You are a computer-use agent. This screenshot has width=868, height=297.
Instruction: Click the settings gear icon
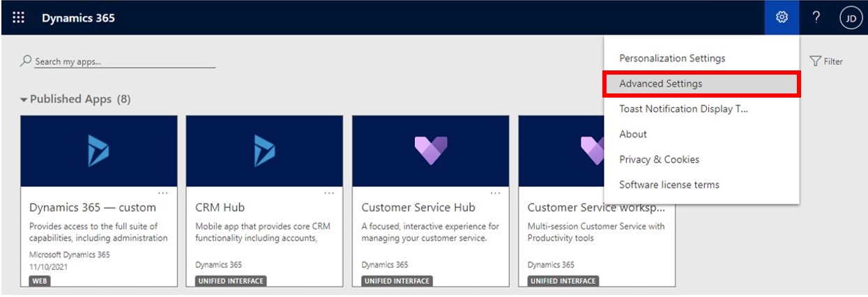coord(782,17)
